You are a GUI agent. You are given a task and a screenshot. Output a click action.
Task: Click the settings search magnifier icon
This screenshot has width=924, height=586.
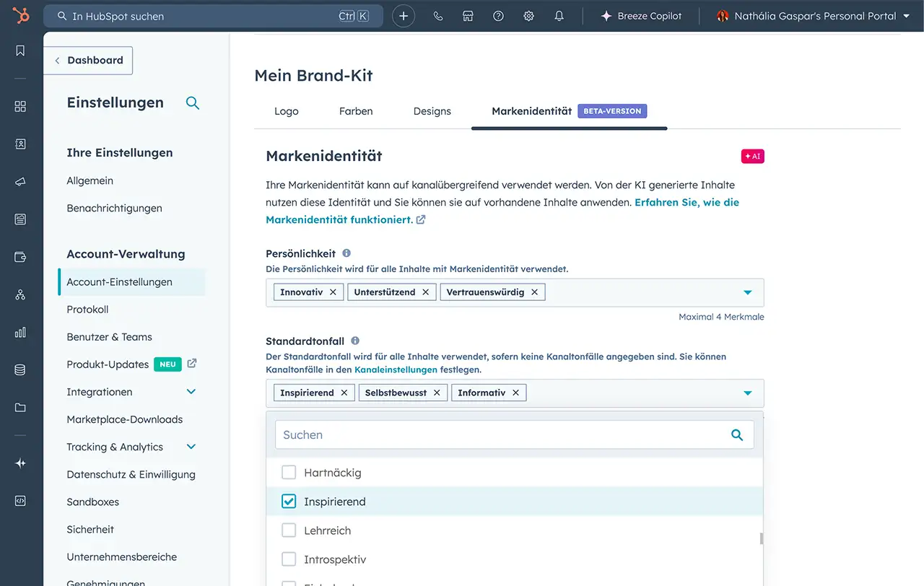(193, 102)
